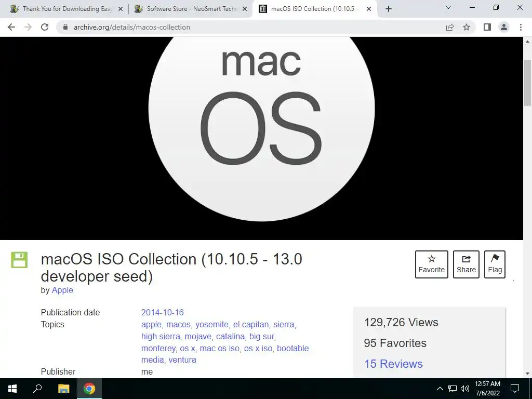This screenshot has height=399, width=532.
Task: Open the 15 Reviews link
Action: [x=393, y=364]
